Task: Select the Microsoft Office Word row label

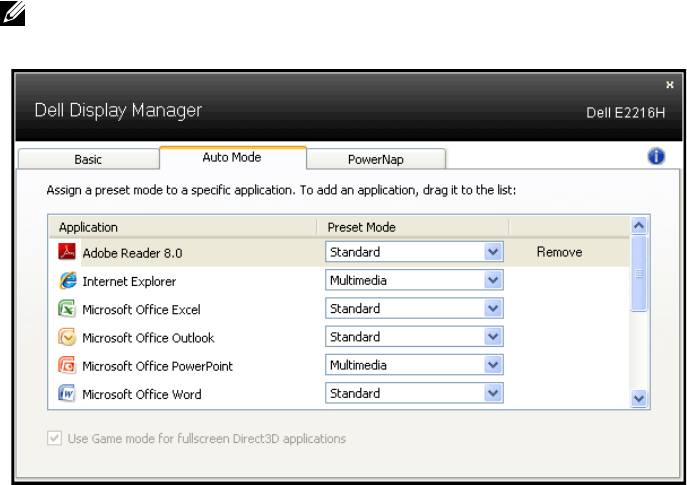Action: point(142,394)
